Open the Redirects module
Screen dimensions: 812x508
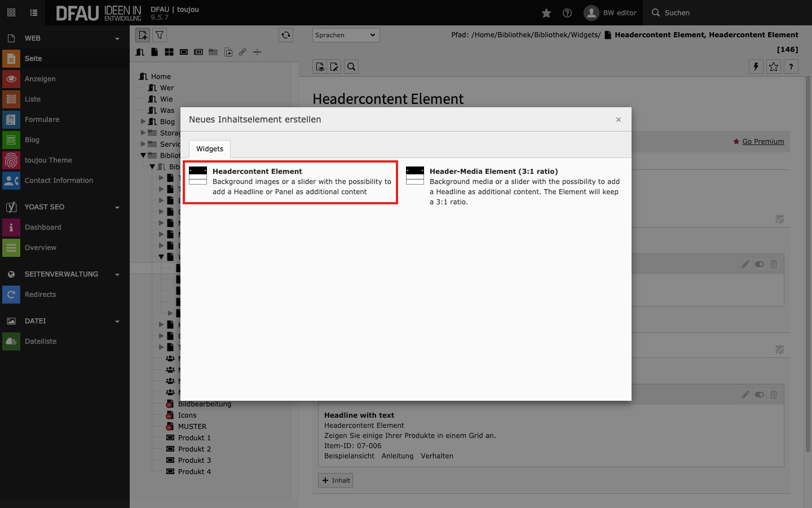pos(41,295)
